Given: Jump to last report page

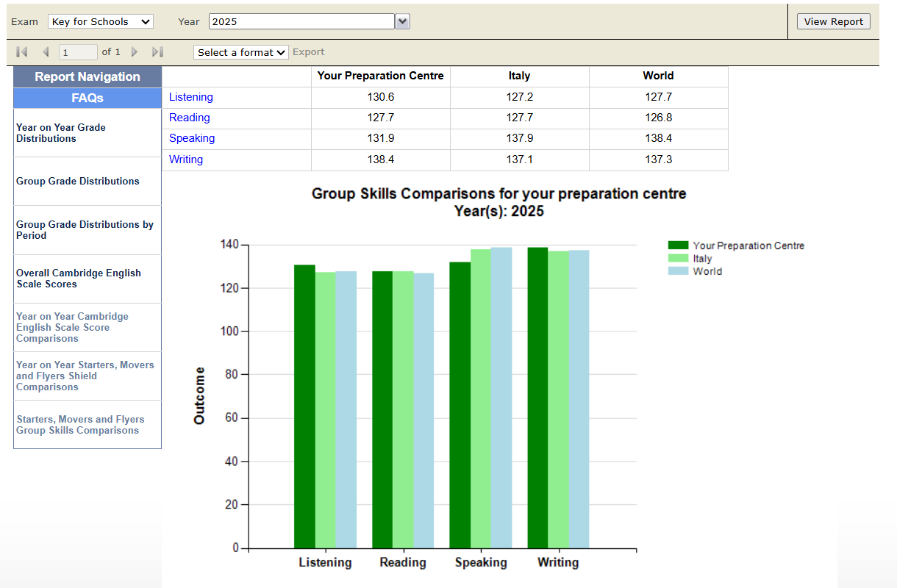Looking at the screenshot, I should pyautogui.click(x=157, y=52).
